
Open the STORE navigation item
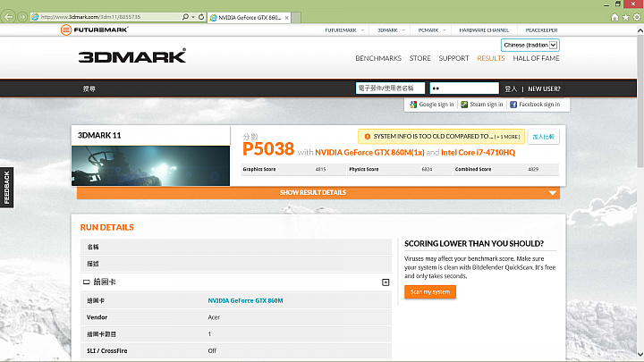coord(419,58)
